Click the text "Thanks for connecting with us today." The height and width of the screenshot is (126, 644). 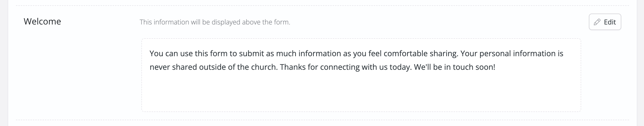click(346, 67)
